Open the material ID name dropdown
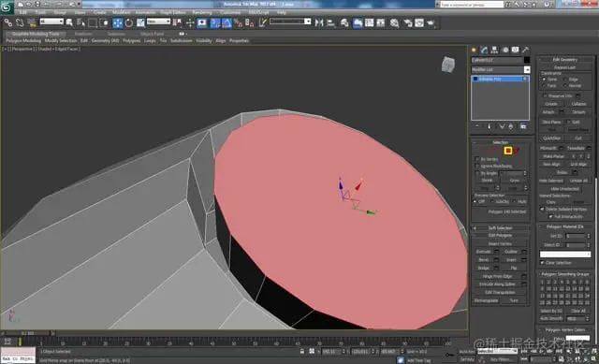The image size is (599, 364). pos(565,255)
